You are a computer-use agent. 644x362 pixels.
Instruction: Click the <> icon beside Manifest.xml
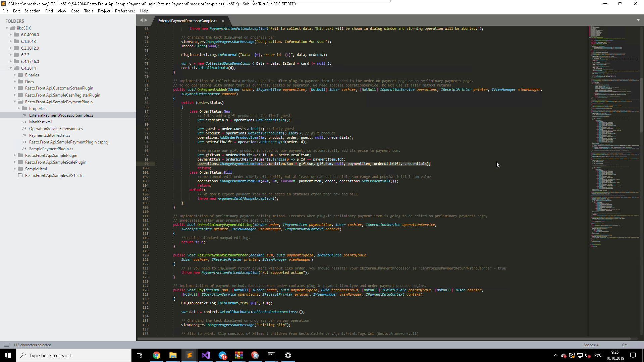point(24,122)
